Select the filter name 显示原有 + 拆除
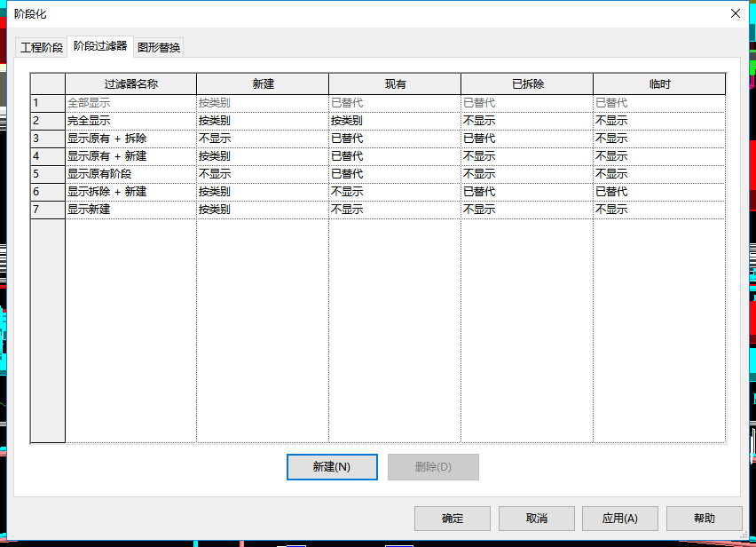756x547 pixels. coord(130,139)
